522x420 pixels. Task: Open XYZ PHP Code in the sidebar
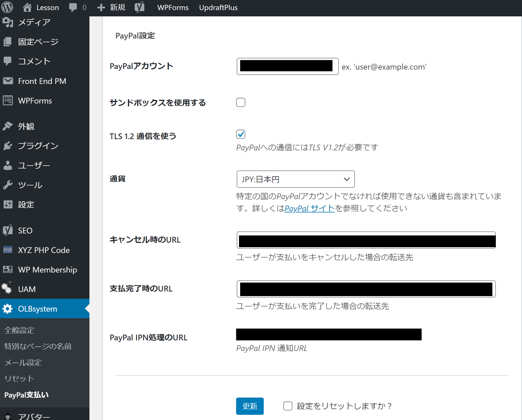45,250
